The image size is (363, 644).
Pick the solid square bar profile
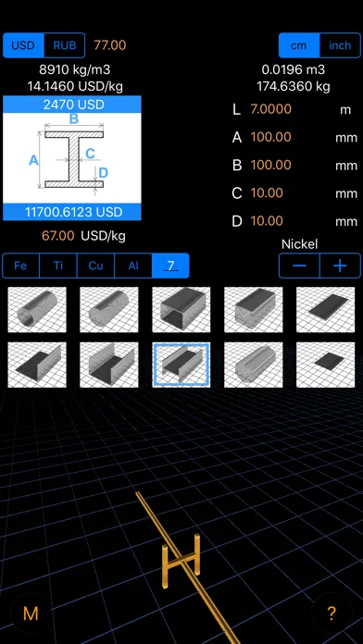[x=253, y=309]
